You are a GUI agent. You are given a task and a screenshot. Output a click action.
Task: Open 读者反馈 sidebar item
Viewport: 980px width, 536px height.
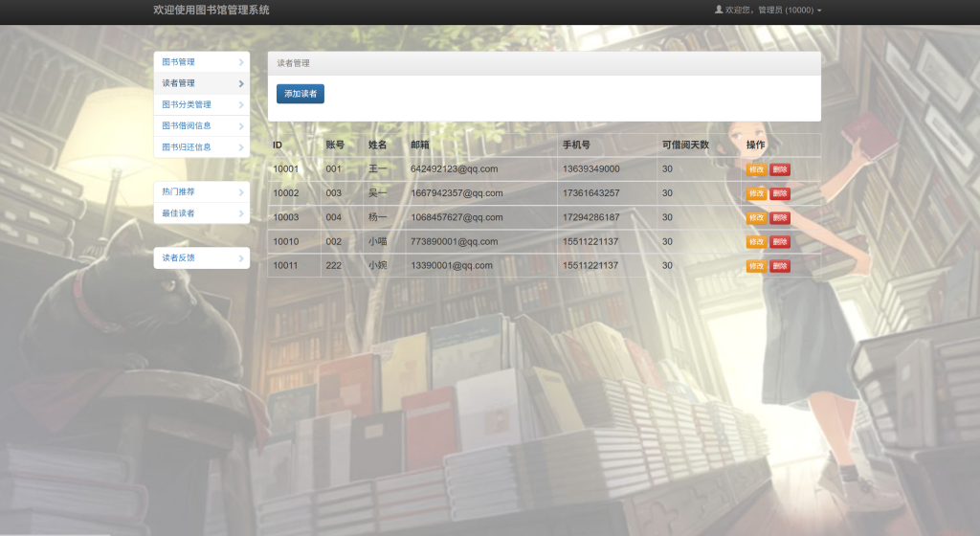pos(201,258)
